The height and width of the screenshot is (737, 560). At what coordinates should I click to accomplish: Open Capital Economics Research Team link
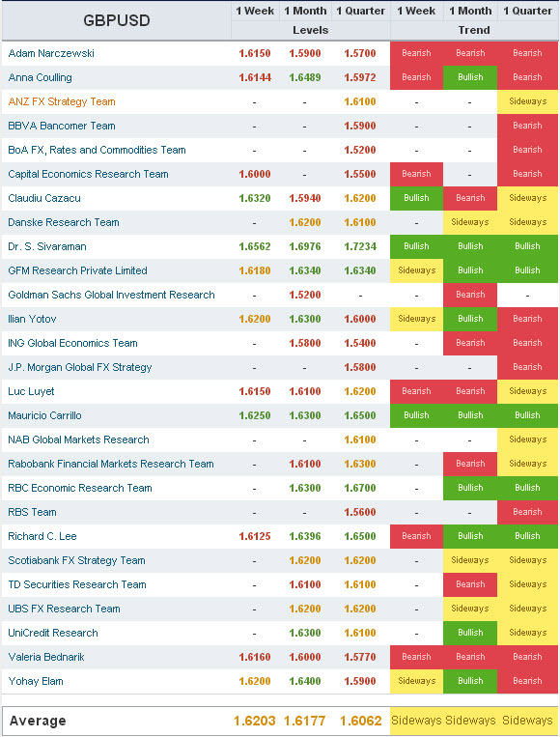tap(88, 174)
